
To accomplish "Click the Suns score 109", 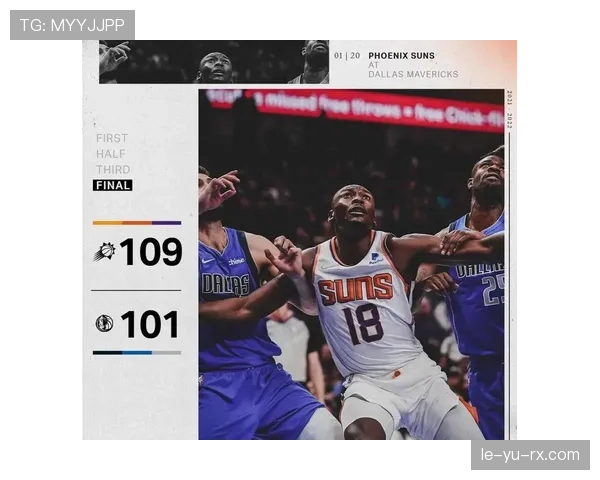I will pos(151,251).
